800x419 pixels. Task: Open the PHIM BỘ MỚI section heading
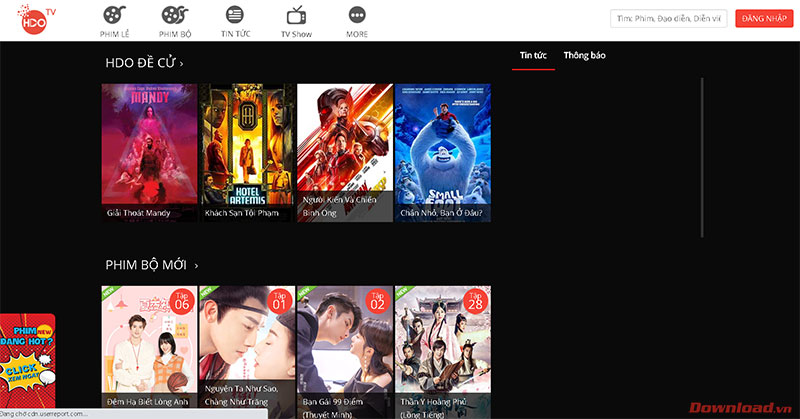click(x=146, y=265)
